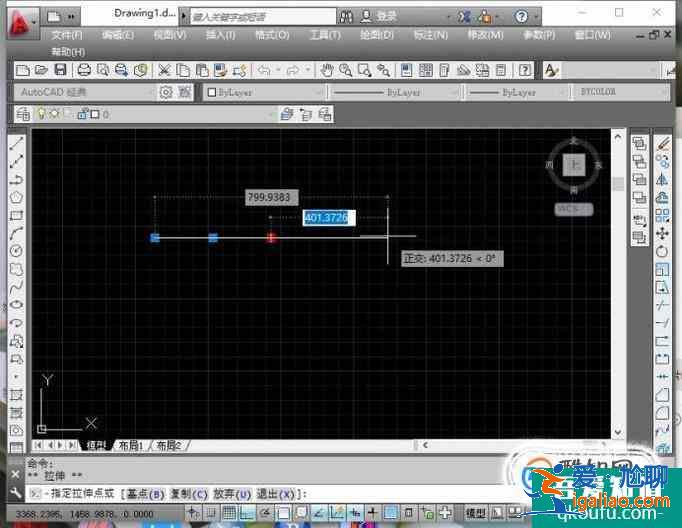Expand the Undo history dropdown arrow
This screenshot has width=682, height=528.
[x=277, y=70]
